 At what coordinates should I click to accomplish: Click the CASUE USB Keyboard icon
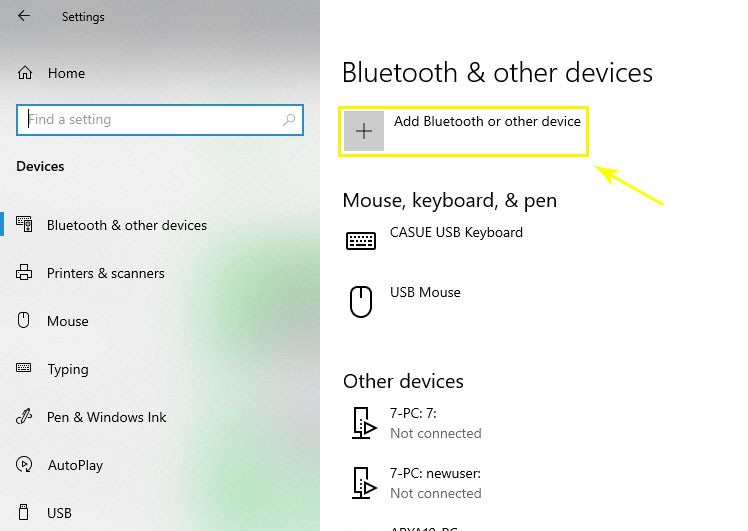[x=360, y=241]
